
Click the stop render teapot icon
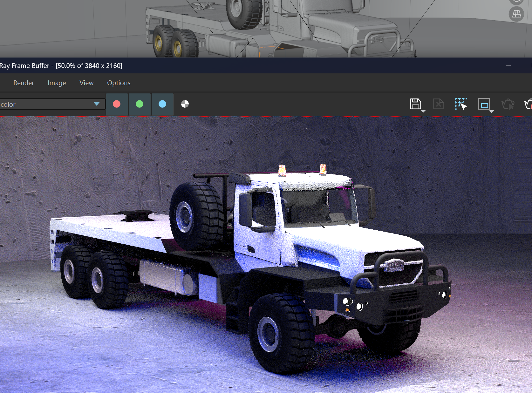coord(528,104)
